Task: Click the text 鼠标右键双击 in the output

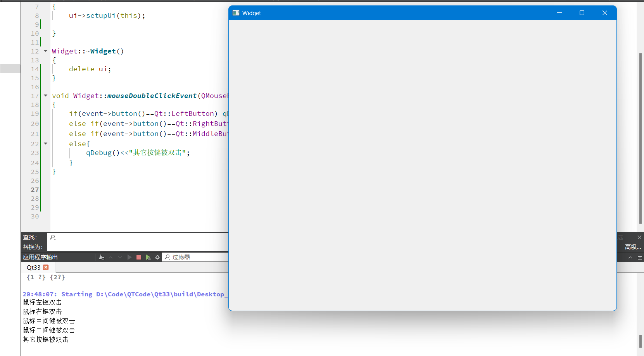Action: 42,312
